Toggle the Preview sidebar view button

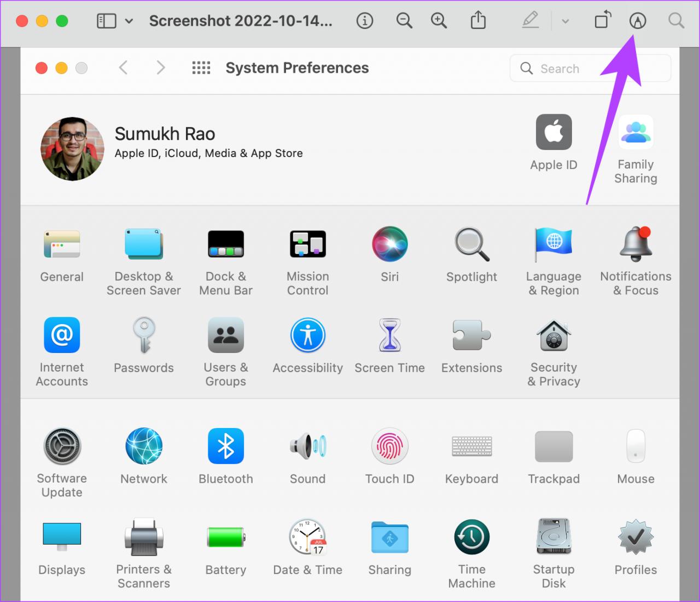tap(107, 21)
